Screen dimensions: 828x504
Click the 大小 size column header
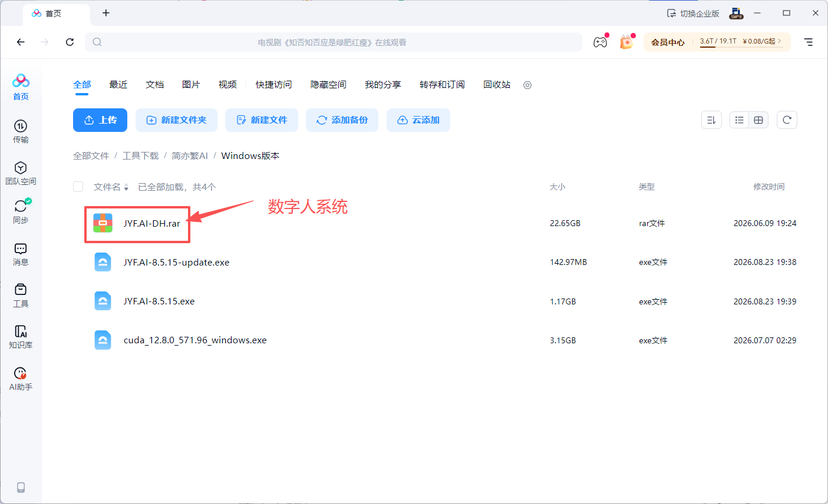point(558,187)
